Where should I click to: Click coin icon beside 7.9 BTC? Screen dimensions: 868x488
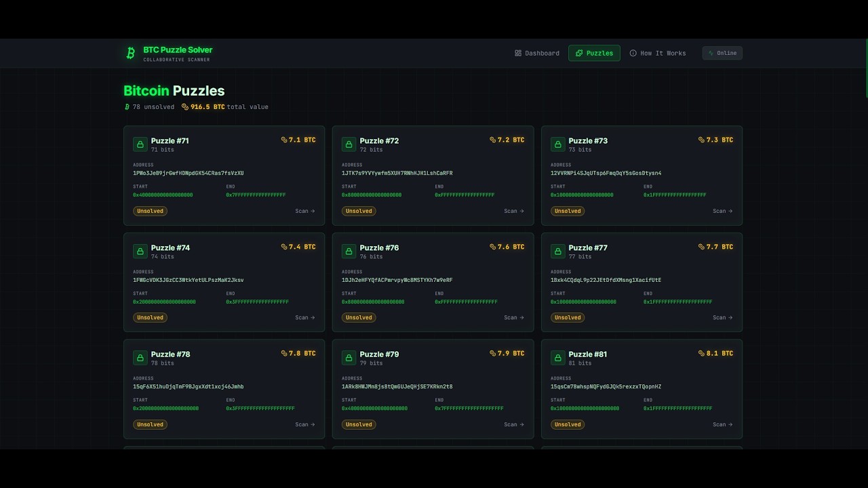point(493,354)
